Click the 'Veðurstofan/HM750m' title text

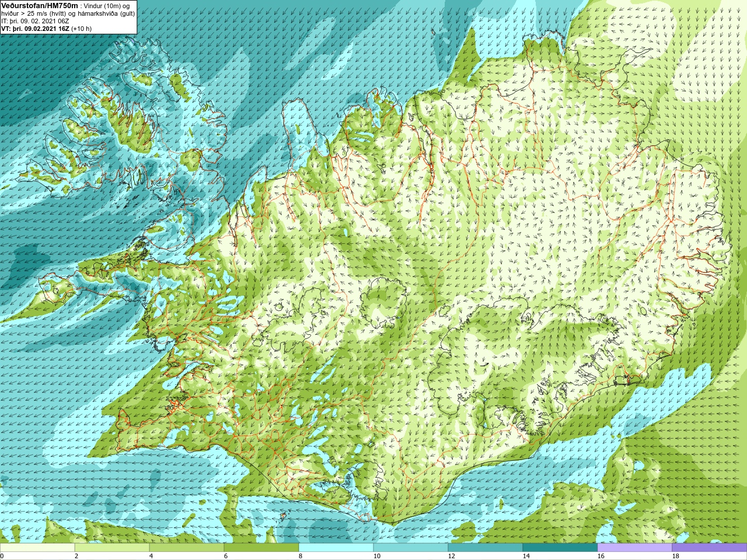(40, 5)
